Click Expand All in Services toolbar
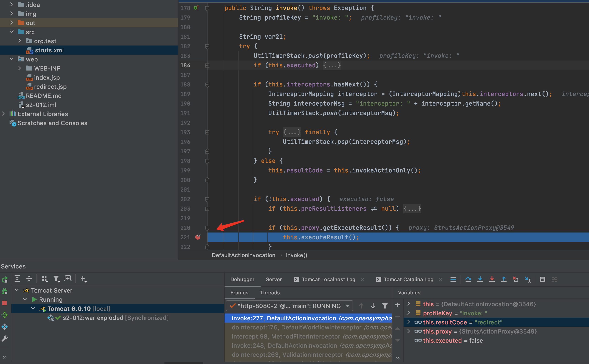This screenshot has width=589, height=364. pos(17,279)
